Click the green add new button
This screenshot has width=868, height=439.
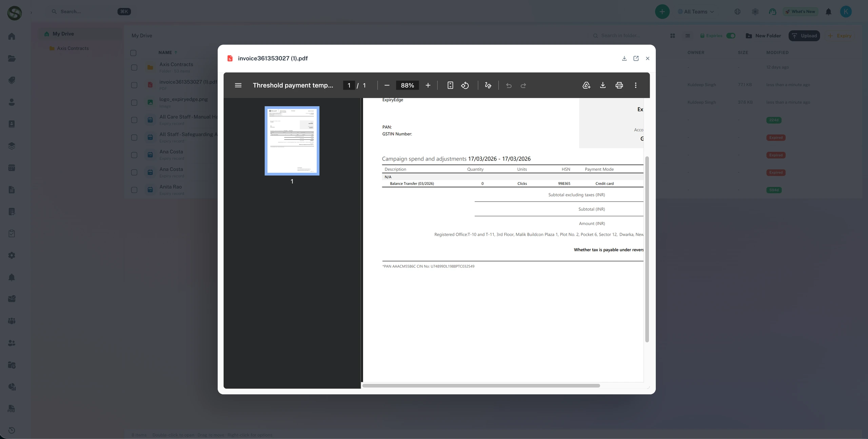662,12
